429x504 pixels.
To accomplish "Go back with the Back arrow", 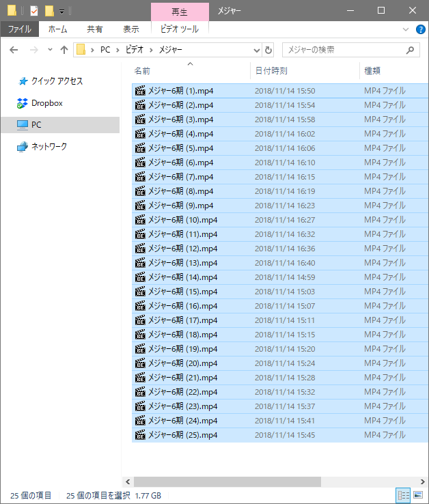I will pos(14,50).
